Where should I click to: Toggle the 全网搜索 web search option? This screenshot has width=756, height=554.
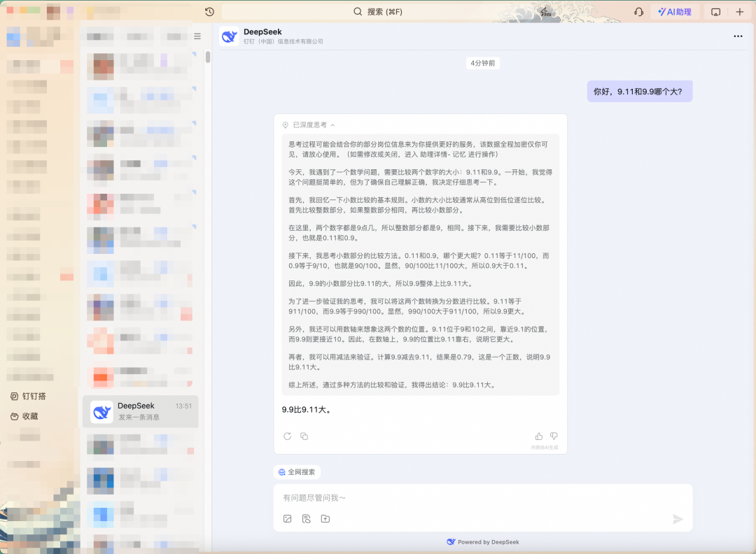[297, 472]
